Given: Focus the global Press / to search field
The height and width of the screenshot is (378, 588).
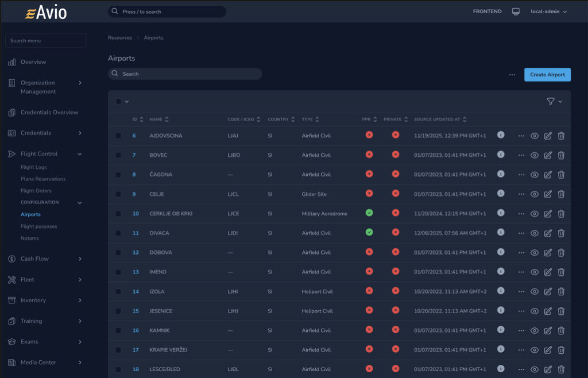Looking at the screenshot, I should (167, 11).
